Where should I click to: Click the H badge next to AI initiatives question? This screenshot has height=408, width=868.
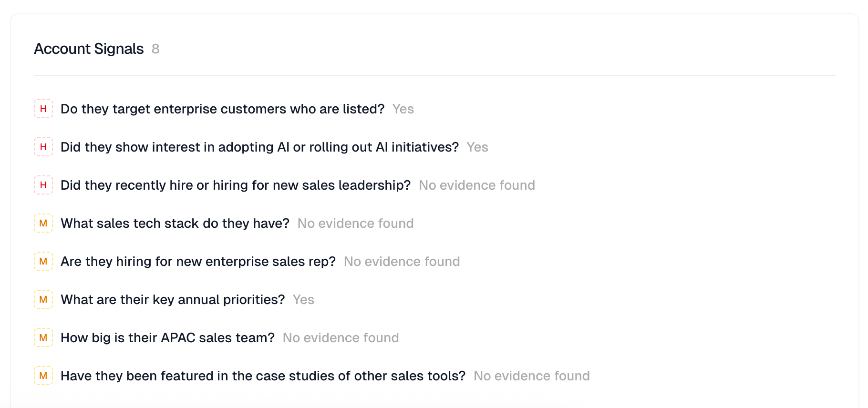click(43, 147)
